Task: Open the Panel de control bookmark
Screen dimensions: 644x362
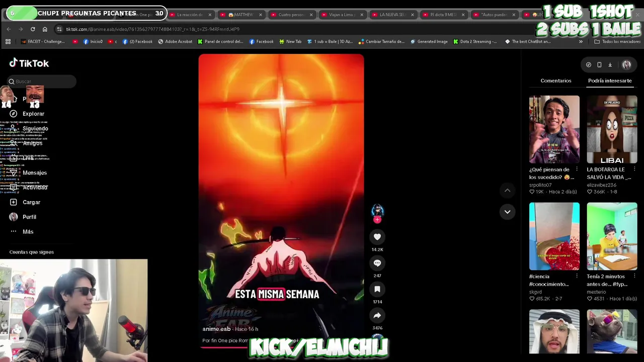Action: click(x=220, y=42)
